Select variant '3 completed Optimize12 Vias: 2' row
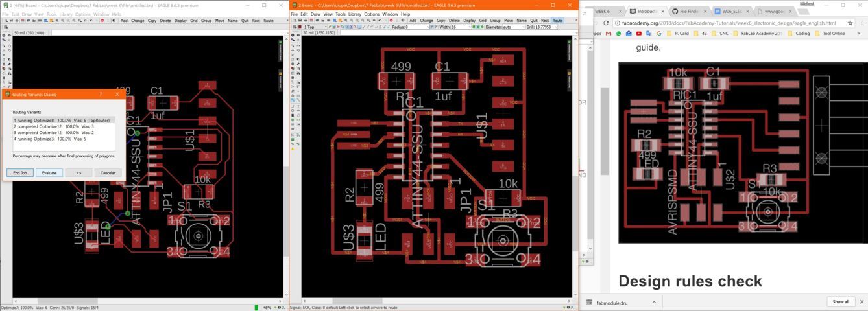The image size is (868, 311). pyautogui.click(x=64, y=133)
